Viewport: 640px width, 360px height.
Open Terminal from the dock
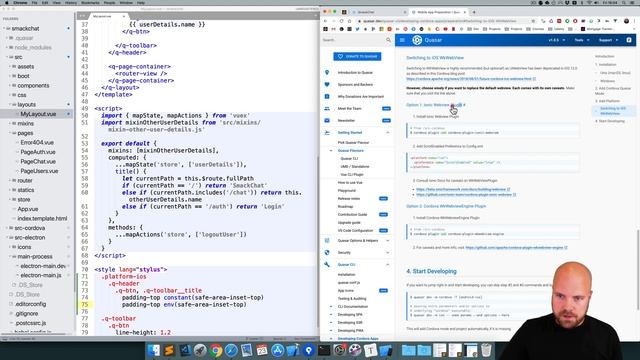click(324, 350)
